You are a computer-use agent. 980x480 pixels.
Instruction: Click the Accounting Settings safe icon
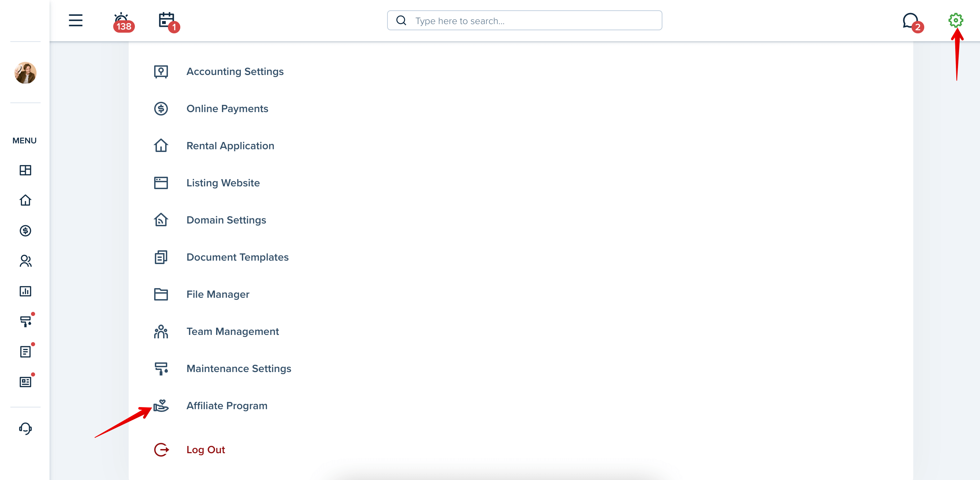tap(161, 72)
